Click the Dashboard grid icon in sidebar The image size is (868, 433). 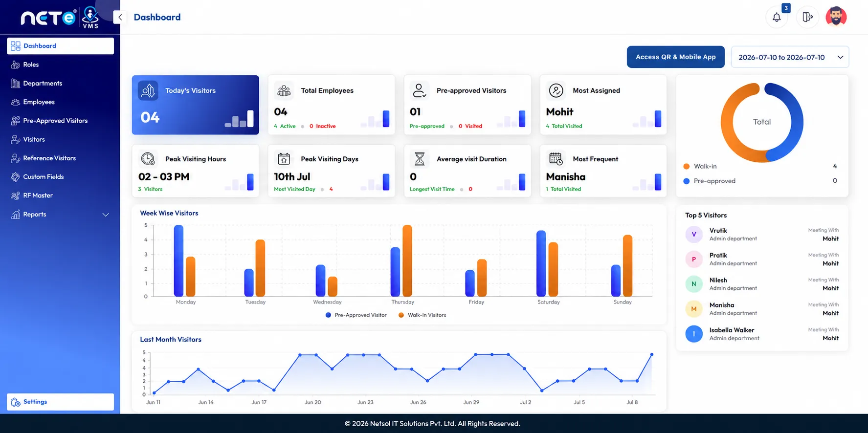pos(16,46)
